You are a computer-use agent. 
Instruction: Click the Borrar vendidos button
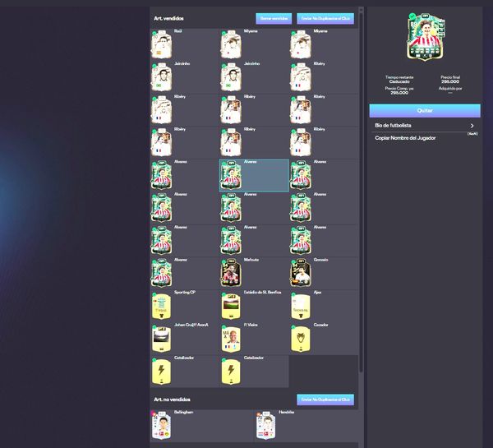point(274,18)
